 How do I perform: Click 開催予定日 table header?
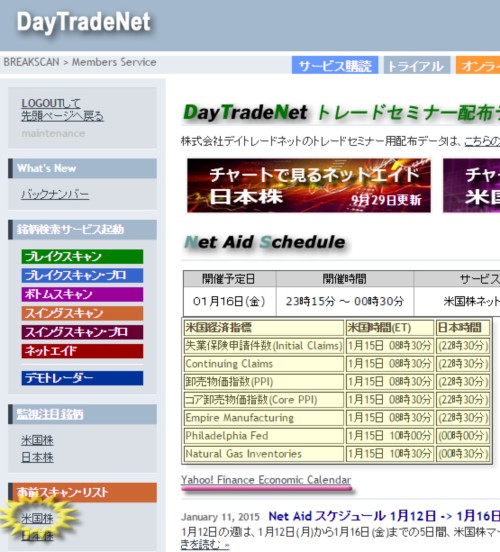[x=229, y=279]
